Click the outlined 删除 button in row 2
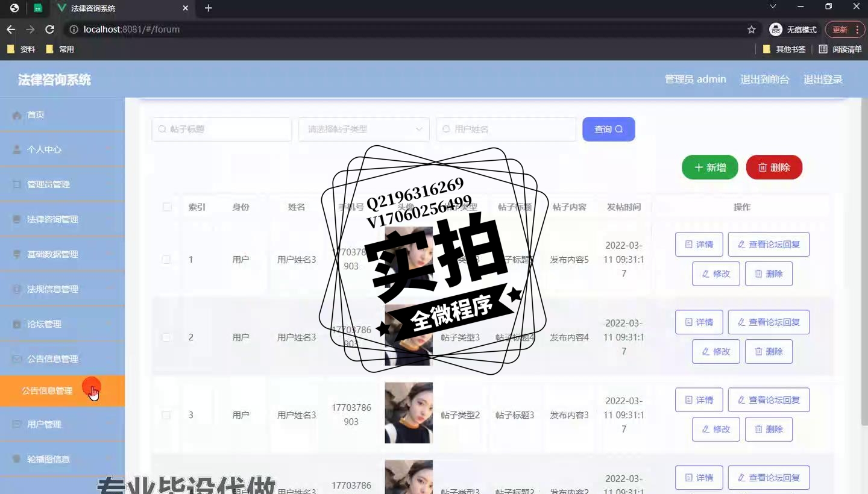 tap(769, 351)
